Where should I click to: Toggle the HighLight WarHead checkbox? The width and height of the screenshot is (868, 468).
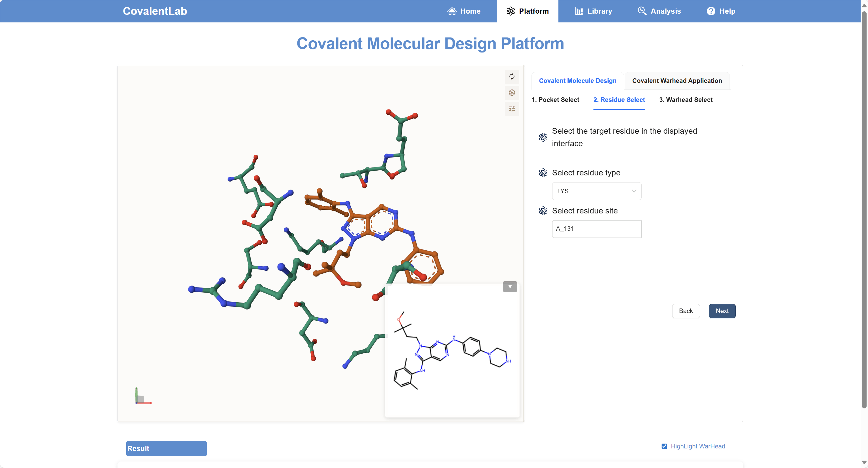[664, 446]
